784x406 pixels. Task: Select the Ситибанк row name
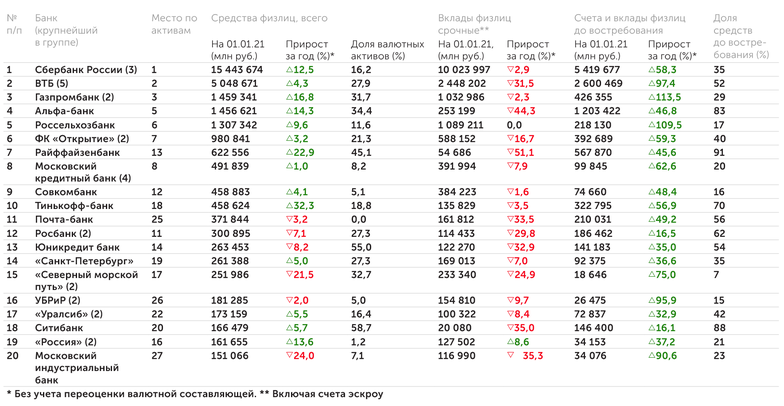58,327
